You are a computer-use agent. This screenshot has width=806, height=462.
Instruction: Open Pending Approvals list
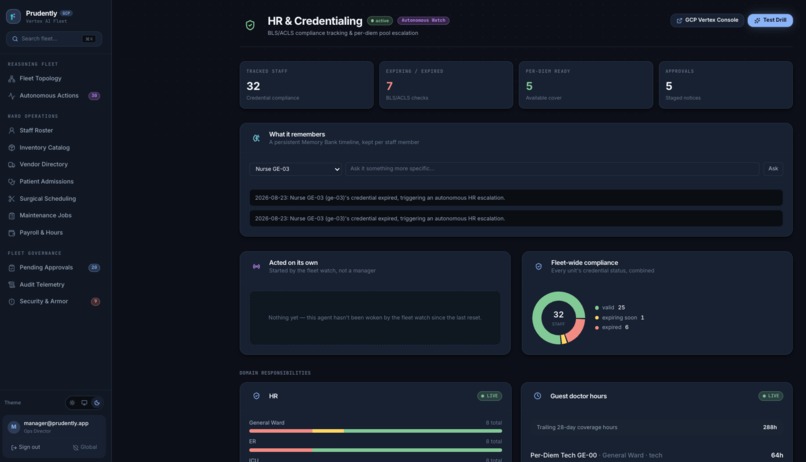coord(54,268)
